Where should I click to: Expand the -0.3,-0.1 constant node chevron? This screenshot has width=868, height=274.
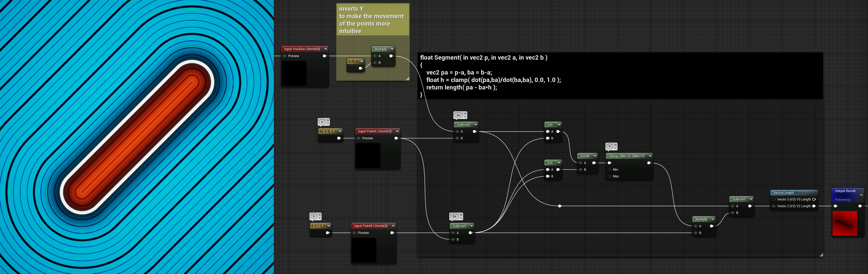pyautogui.click(x=340, y=131)
